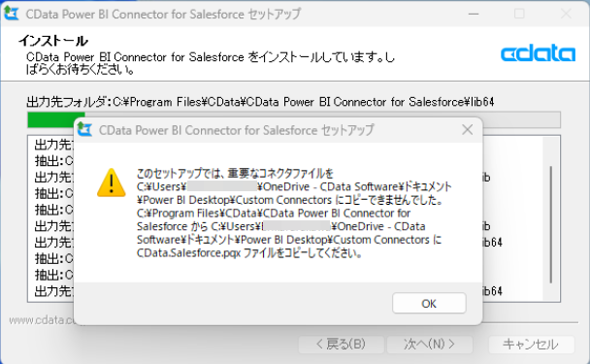Screen dimensions: 590x364
Task: Click the キャンセル button
Action: tap(531, 344)
